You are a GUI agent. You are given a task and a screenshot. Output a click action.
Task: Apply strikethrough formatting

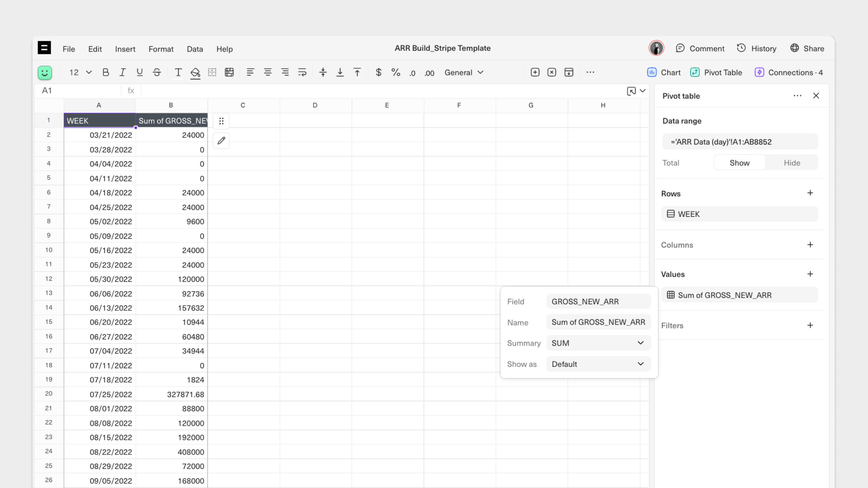(157, 72)
